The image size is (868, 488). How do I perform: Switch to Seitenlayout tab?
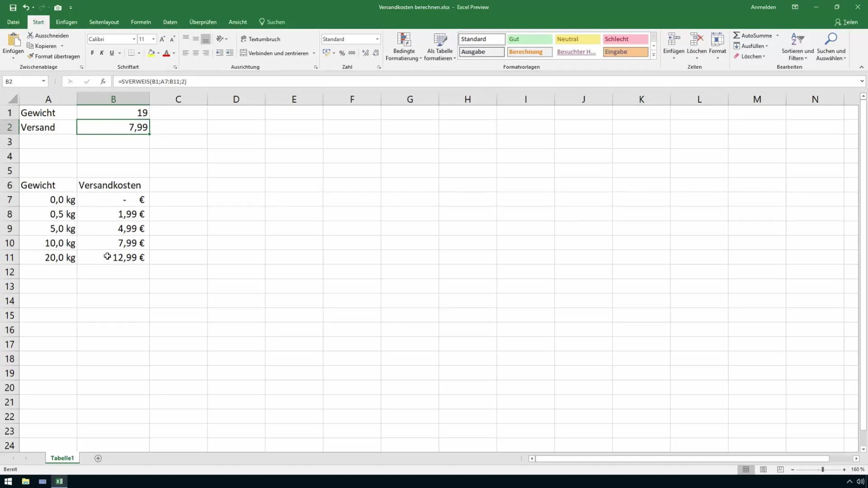[104, 22]
